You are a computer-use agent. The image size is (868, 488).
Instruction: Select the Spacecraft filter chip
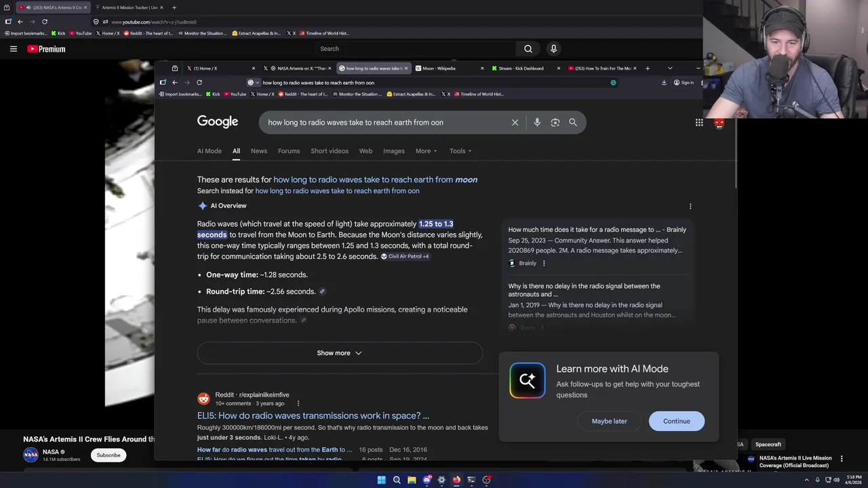(x=768, y=445)
